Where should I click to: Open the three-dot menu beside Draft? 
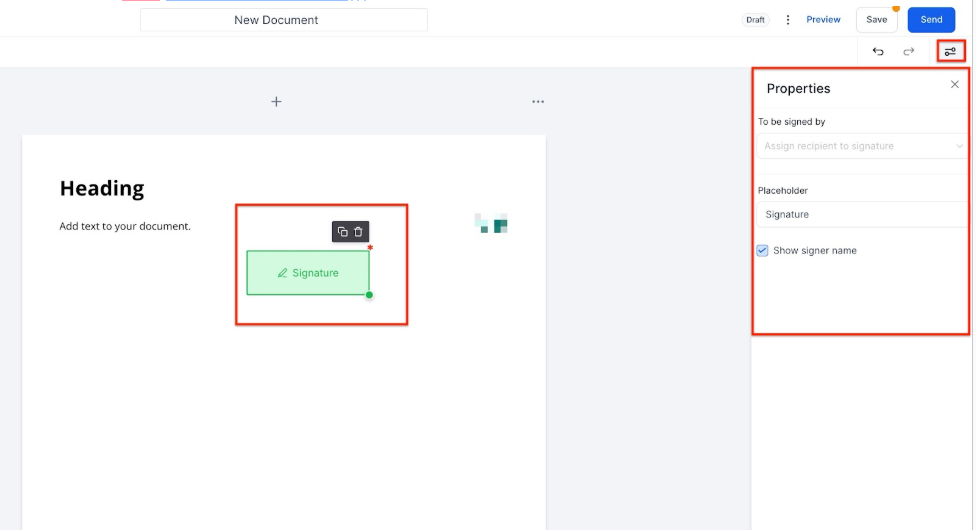pyautogui.click(x=787, y=20)
